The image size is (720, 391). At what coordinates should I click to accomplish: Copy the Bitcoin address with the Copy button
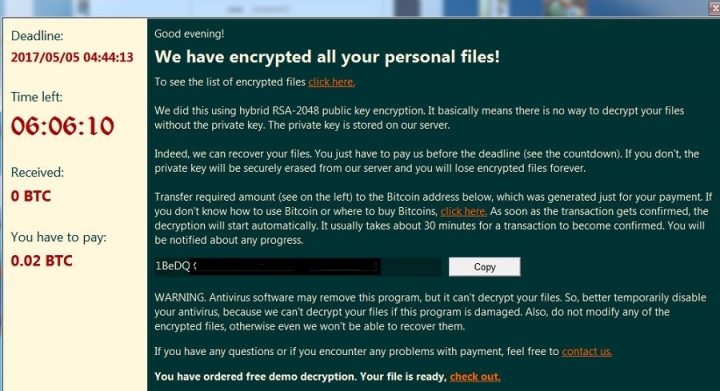(x=484, y=267)
